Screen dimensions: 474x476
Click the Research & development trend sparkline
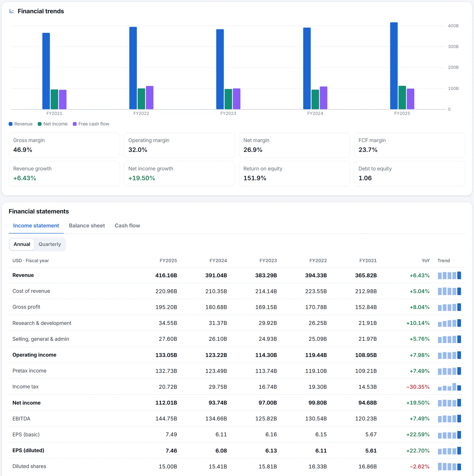click(449, 323)
